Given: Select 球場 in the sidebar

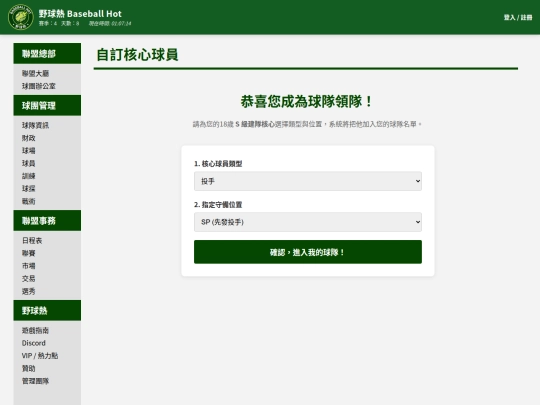Looking at the screenshot, I should [x=29, y=151].
